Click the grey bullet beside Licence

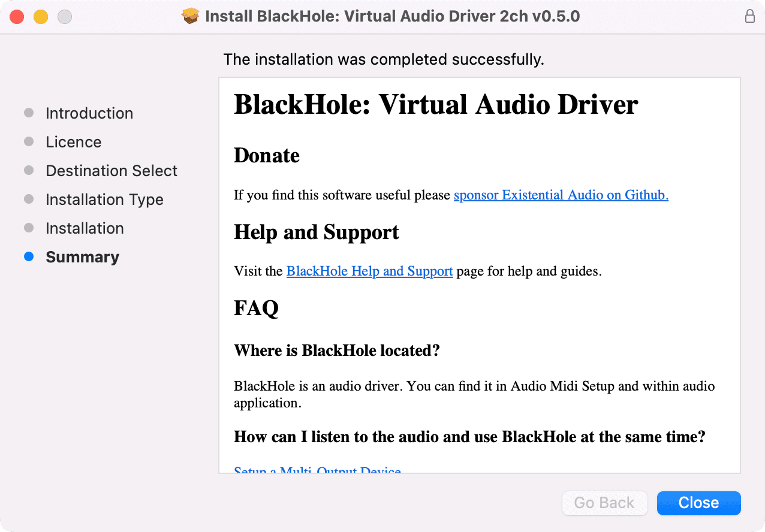pos(29,141)
